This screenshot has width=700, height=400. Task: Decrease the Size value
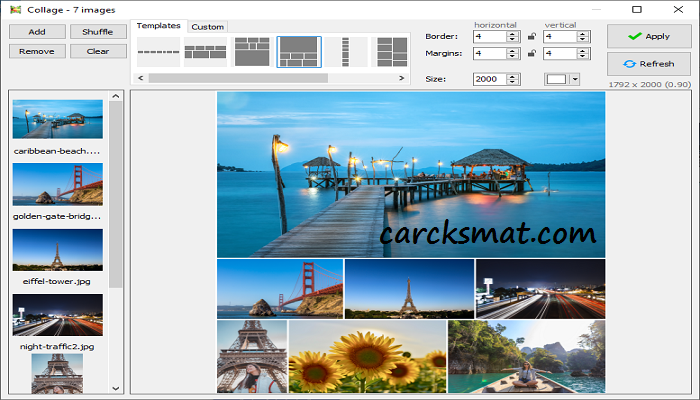pos(512,82)
